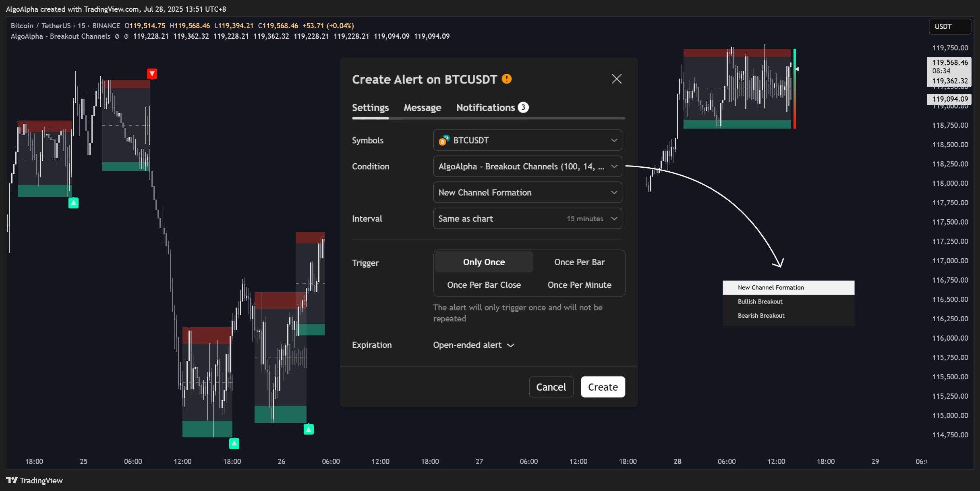Select Bearish Breakout in the options list
The image size is (980, 491).
tap(788, 316)
